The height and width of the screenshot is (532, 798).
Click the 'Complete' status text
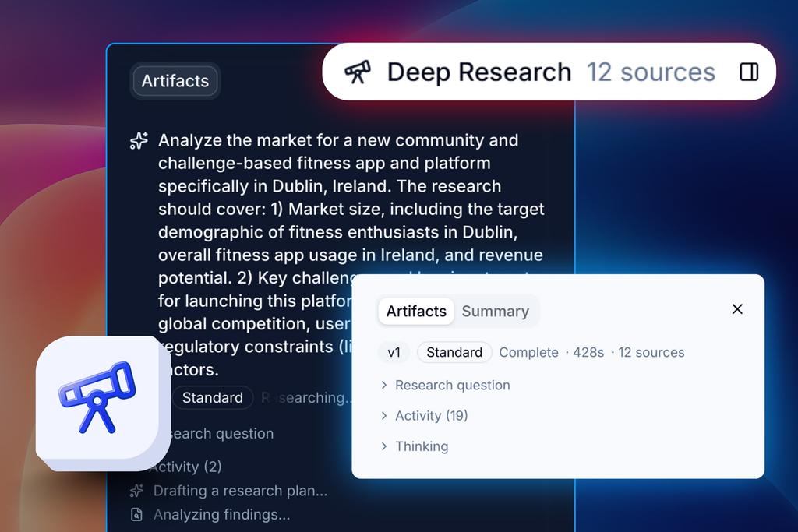click(528, 353)
